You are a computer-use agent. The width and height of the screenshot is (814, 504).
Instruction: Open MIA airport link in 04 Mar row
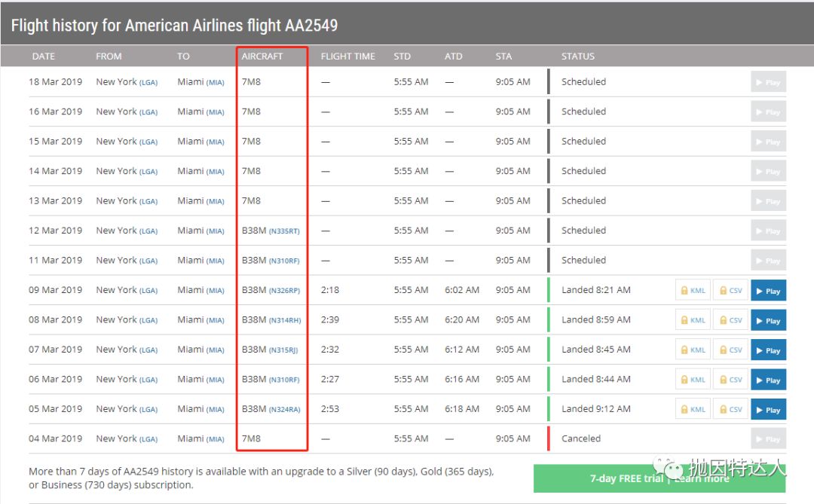[x=215, y=439]
